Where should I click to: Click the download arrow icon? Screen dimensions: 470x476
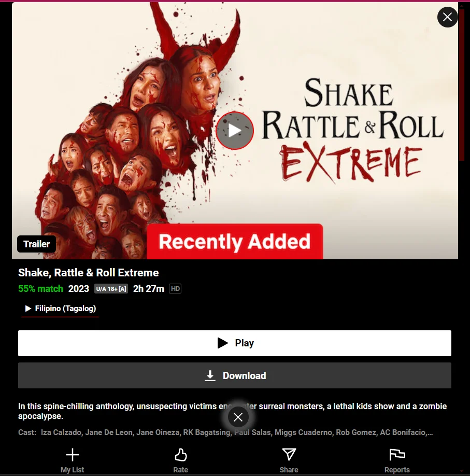210,375
